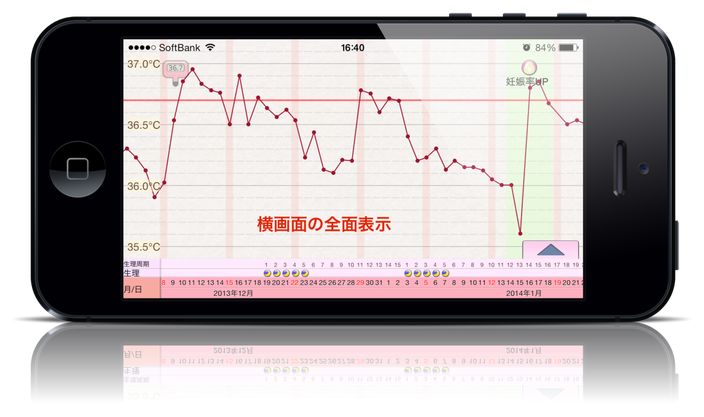
Task: Select date 31 in December
Action: [379, 282]
